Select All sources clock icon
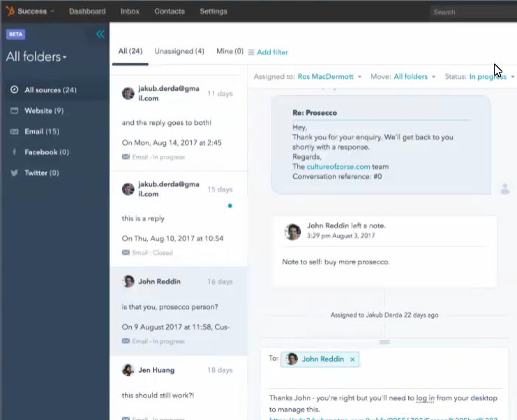This screenshot has height=420, width=517. (x=14, y=90)
